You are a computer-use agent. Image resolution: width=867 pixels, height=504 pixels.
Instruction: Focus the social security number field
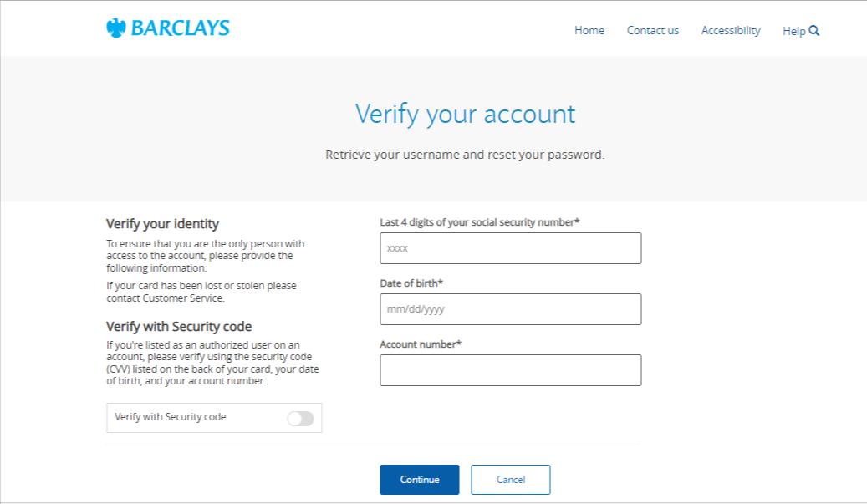pyautogui.click(x=510, y=248)
